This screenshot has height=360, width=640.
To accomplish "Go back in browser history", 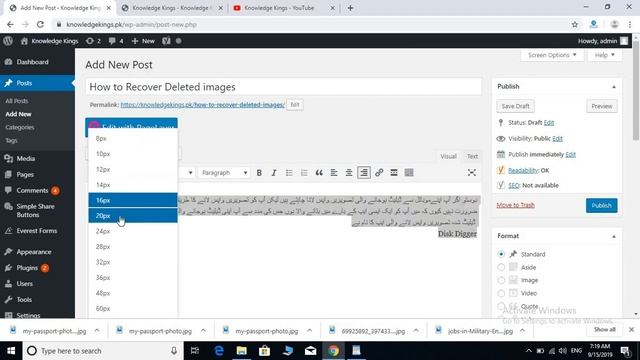I will (x=10, y=24).
